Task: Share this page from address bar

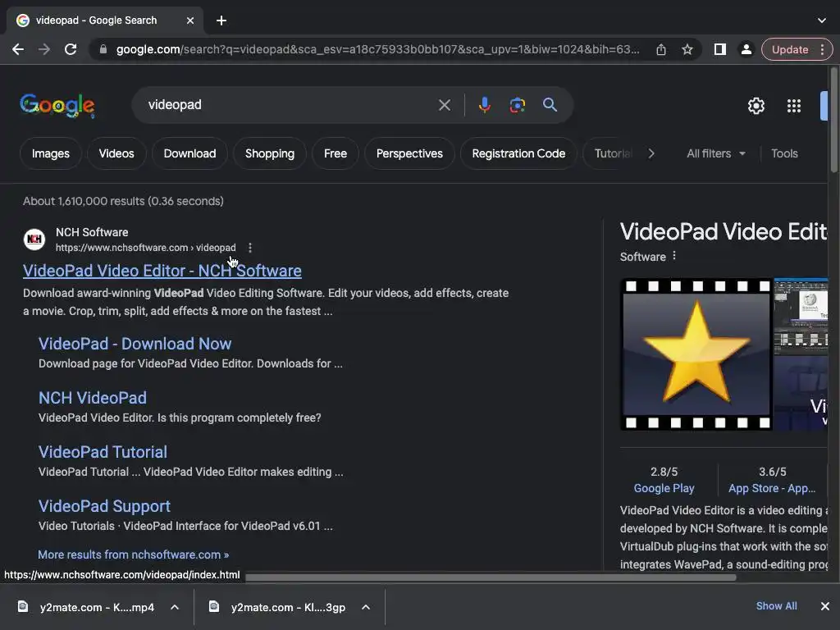Action: click(x=661, y=49)
